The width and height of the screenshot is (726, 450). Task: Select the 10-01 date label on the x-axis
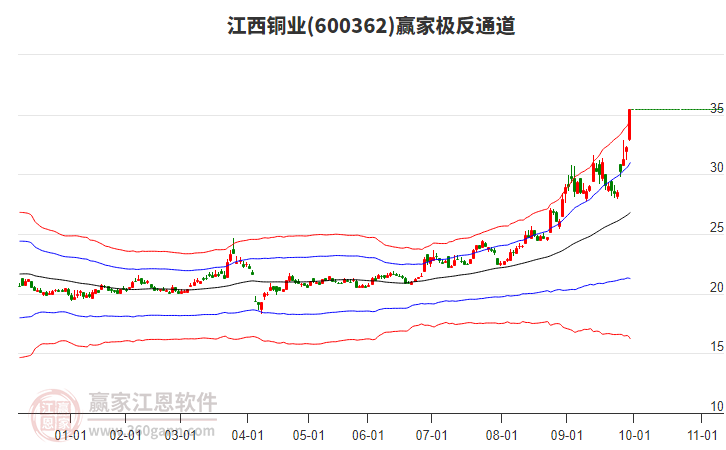634,436
